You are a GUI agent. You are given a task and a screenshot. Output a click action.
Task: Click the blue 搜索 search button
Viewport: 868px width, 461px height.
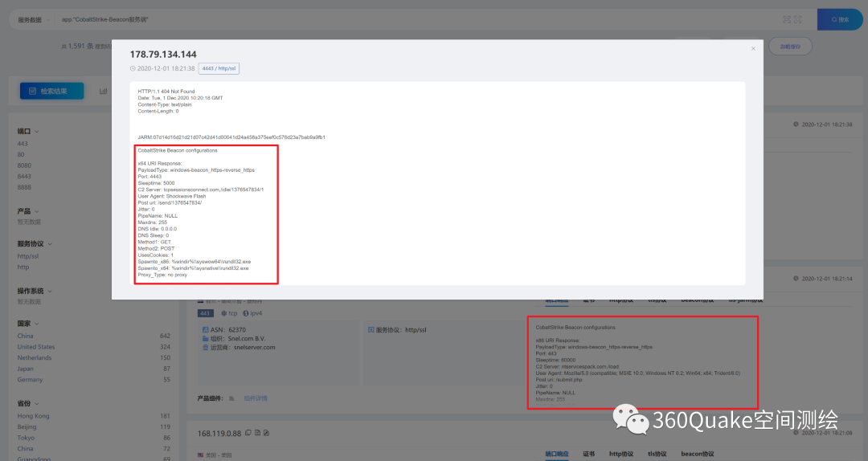point(839,19)
